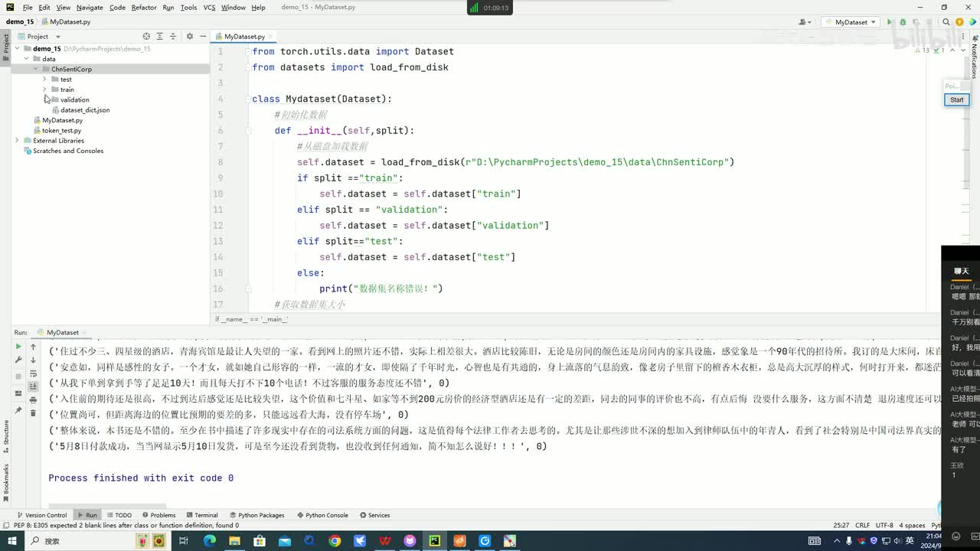The height and width of the screenshot is (551, 980).
Task: Select dataset_dict.json in project tree
Action: coord(85,110)
